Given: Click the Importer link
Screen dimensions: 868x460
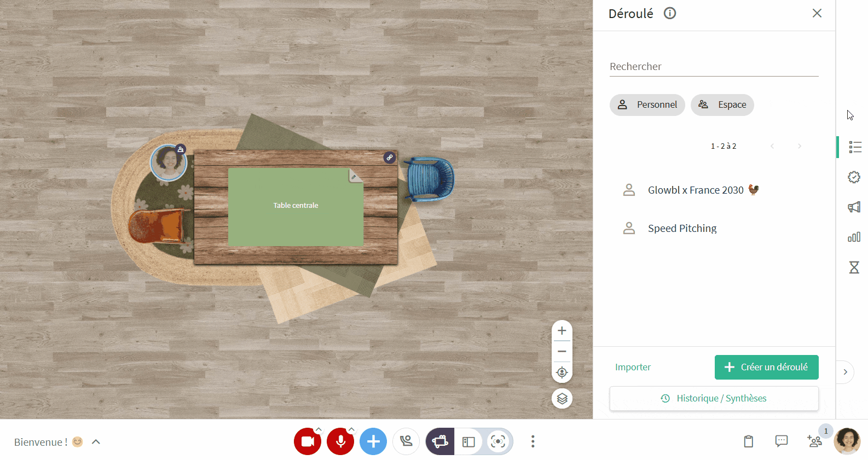Looking at the screenshot, I should pos(633,367).
